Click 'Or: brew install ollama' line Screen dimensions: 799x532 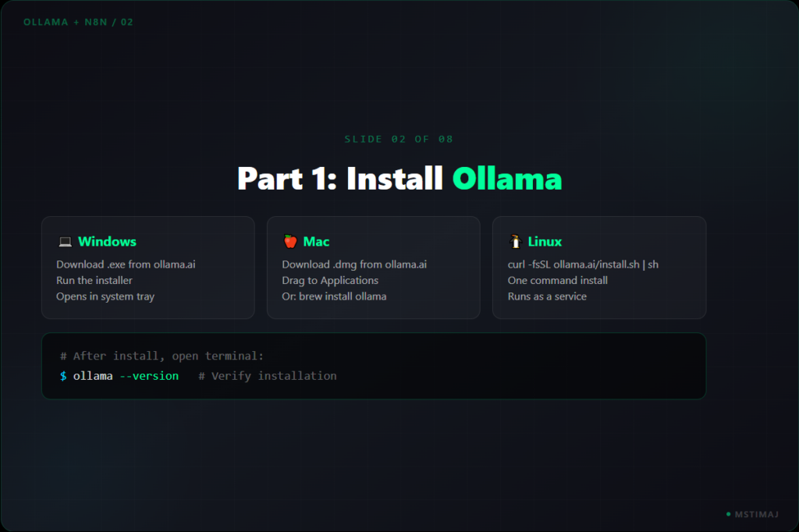tap(334, 296)
